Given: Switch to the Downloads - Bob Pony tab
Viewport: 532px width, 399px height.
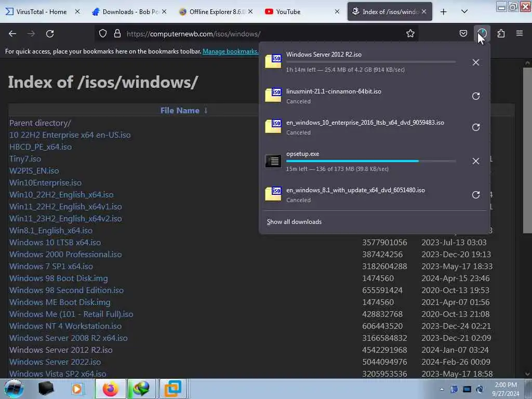Looking at the screenshot, I should [129, 11].
